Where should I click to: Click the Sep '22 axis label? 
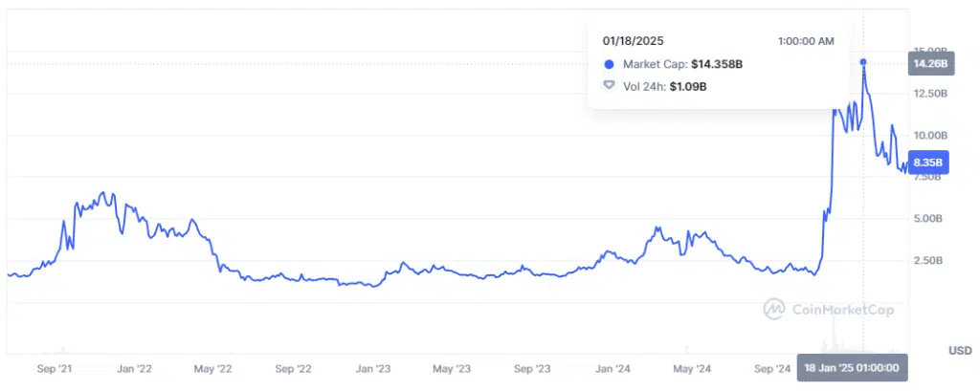pos(293,369)
